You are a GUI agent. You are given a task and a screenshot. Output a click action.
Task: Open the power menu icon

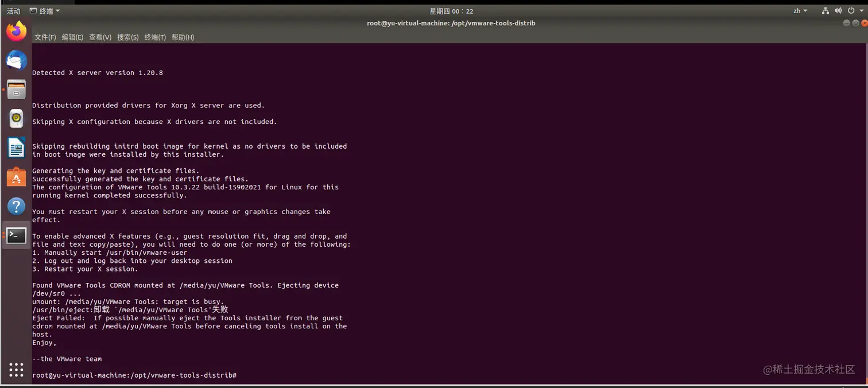[851, 11]
